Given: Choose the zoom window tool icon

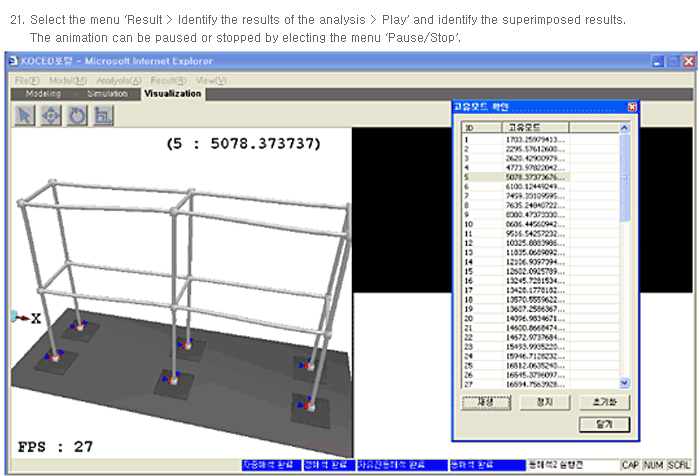Looking at the screenshot, I should pyautogui.click(x=102, y=115).
